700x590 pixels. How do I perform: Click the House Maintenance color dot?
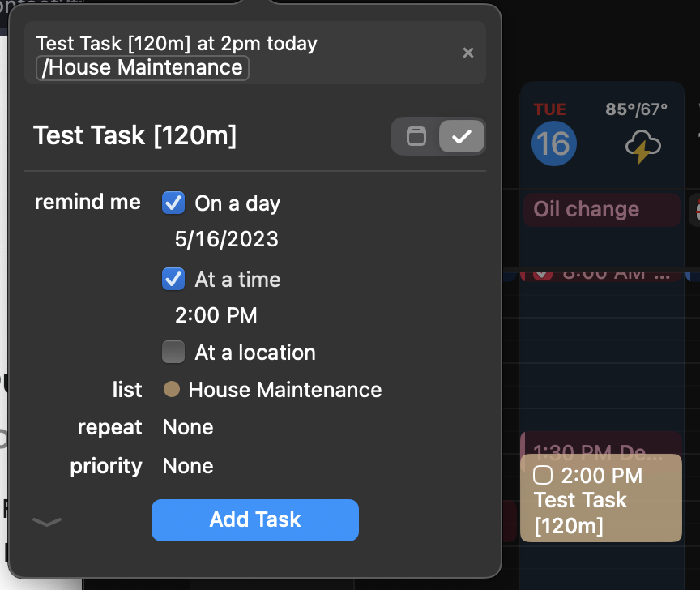point(172,389)
